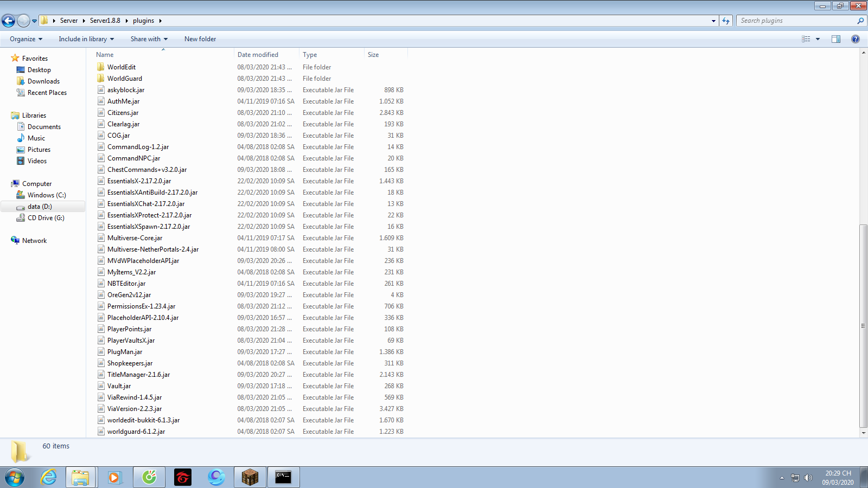The height and width of the screenshot is (488, 868).
Task: Create a New folder
Action: (x=200, y=39)
